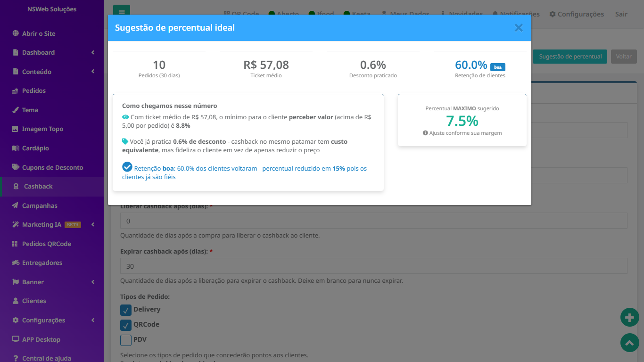Uncheck the Delivery order type checkbox

(126, 310)
